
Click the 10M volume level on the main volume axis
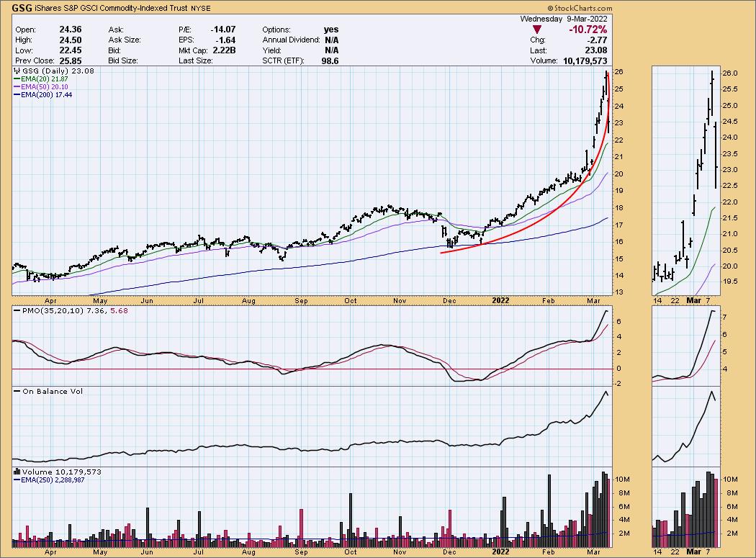pos(621,480)
